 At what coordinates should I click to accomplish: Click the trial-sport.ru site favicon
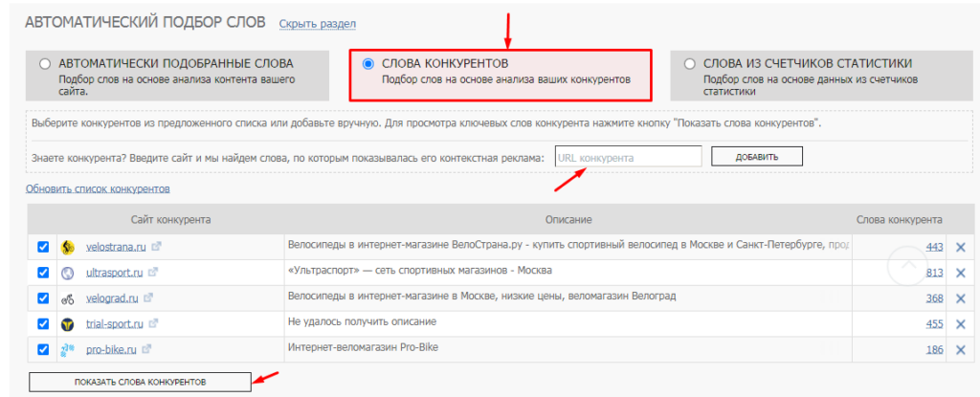click(x=68, y=324)
